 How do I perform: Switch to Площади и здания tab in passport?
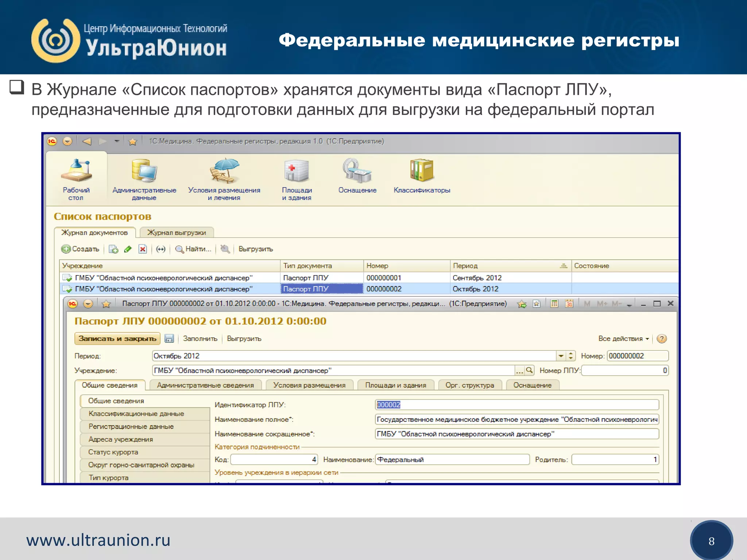396,385
